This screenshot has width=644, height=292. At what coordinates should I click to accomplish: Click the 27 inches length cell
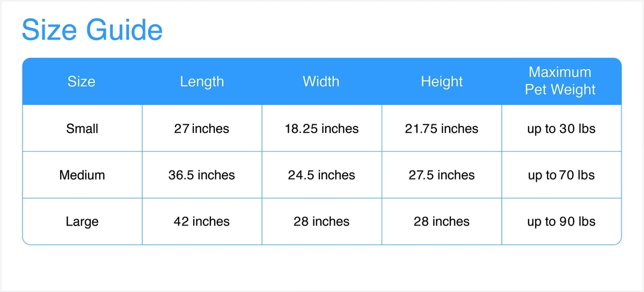pyautogui.click(x=202, y=129)
